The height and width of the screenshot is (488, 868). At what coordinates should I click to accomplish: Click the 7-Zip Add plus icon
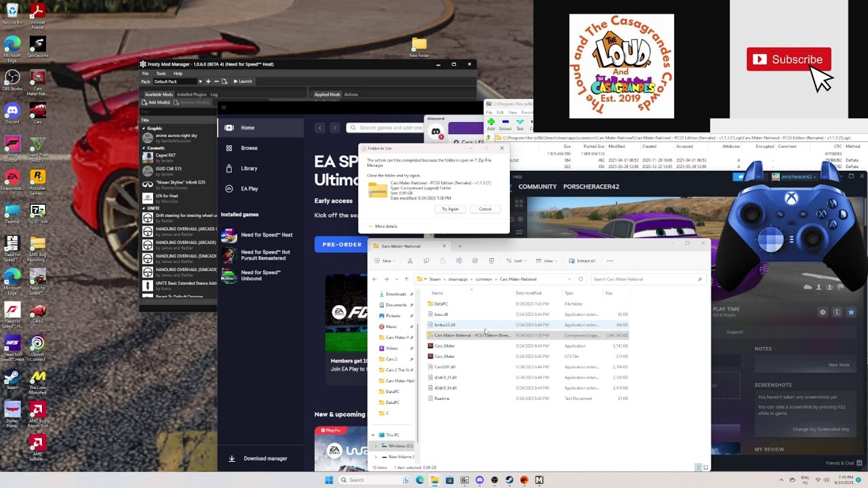[490, 122]
